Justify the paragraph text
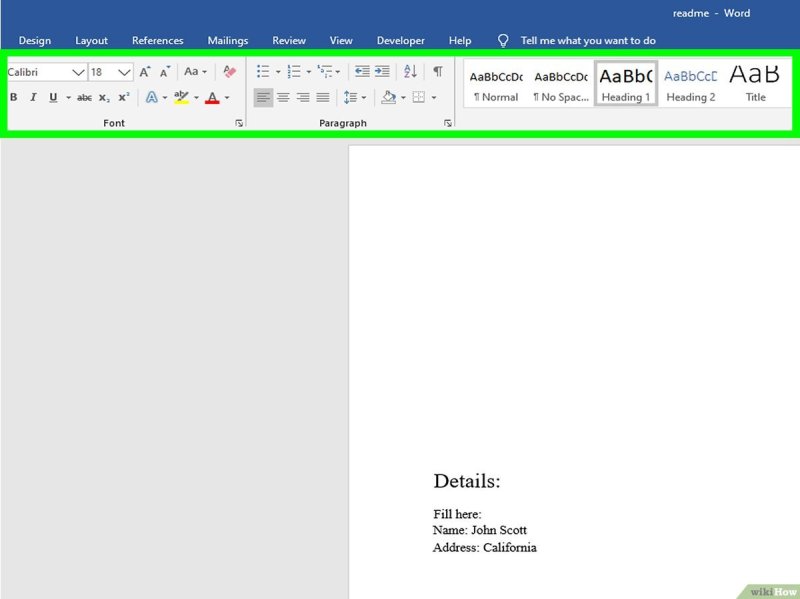The width and height of the screenshot is (800, 599). tap(323, 97)
